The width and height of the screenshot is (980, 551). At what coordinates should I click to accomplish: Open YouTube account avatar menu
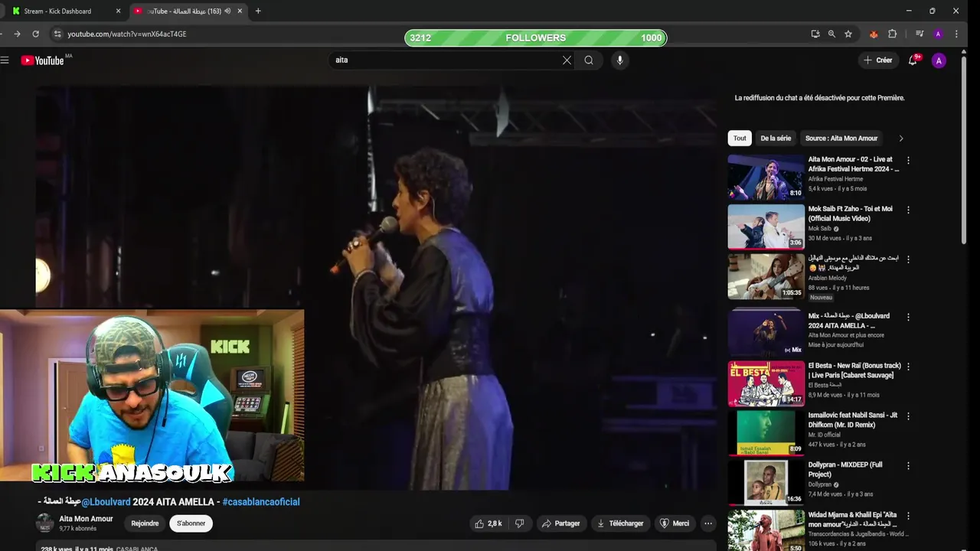(939, 60)
